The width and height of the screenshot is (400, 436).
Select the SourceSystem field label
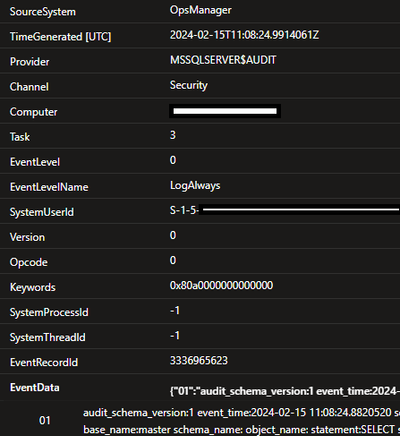43,12
